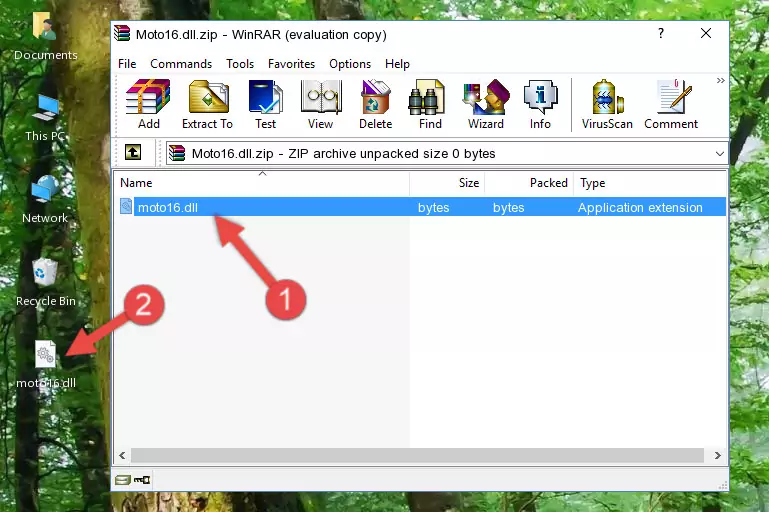
Task: Click the Add toolbar icon
Action: click(x=148, y=104)
